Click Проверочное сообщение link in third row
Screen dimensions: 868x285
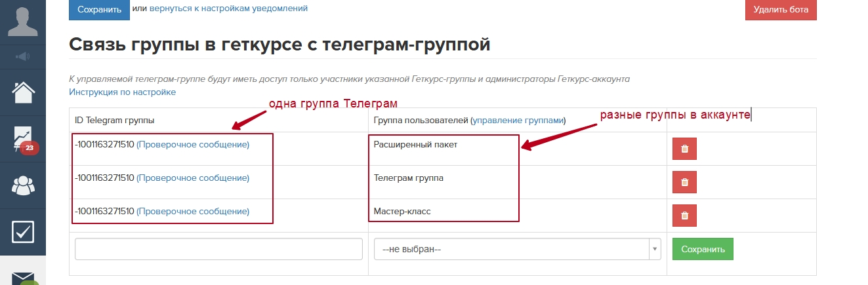tap(193, 212)
